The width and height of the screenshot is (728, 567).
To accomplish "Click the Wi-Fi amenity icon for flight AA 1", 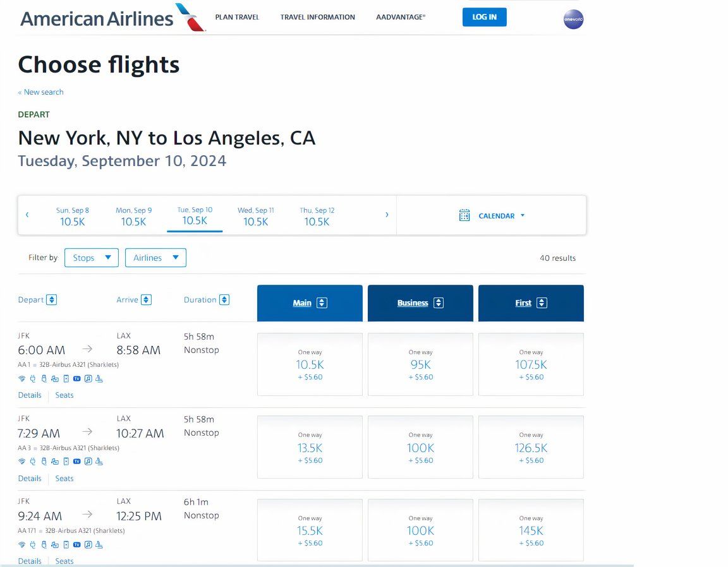I will click(x=21, y=379).
